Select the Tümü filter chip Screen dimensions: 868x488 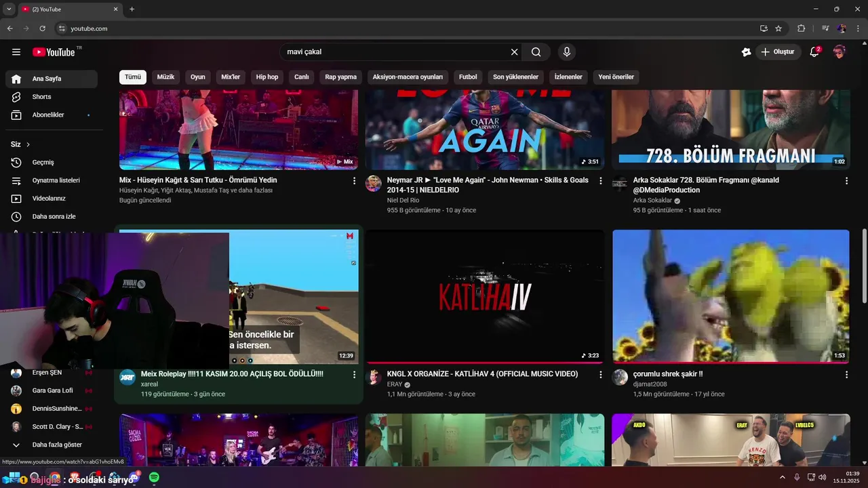[x=133, y=77]
